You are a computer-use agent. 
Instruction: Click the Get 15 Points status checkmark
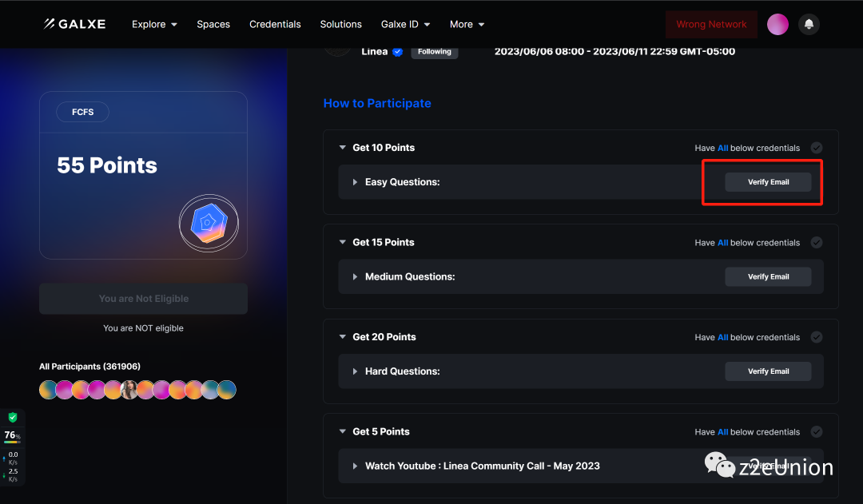pyautogui.click(x=816, y=243)
